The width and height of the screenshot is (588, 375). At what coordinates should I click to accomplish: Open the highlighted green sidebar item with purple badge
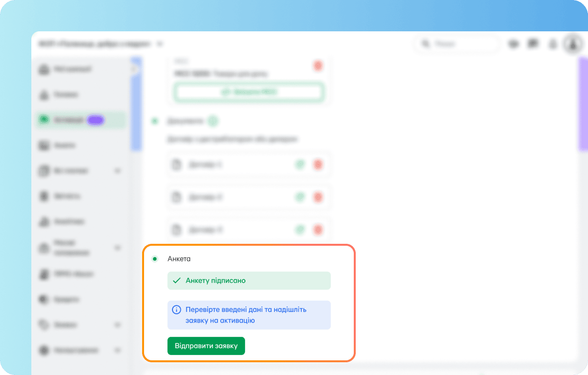(x=80, y=120)
